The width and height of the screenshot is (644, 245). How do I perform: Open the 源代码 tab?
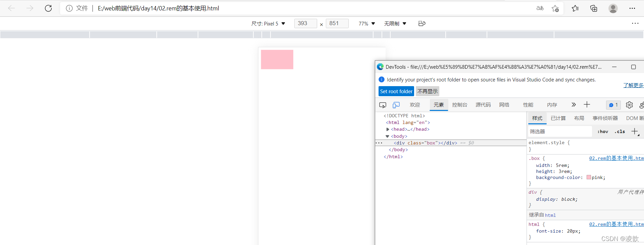tap(483, 105)
